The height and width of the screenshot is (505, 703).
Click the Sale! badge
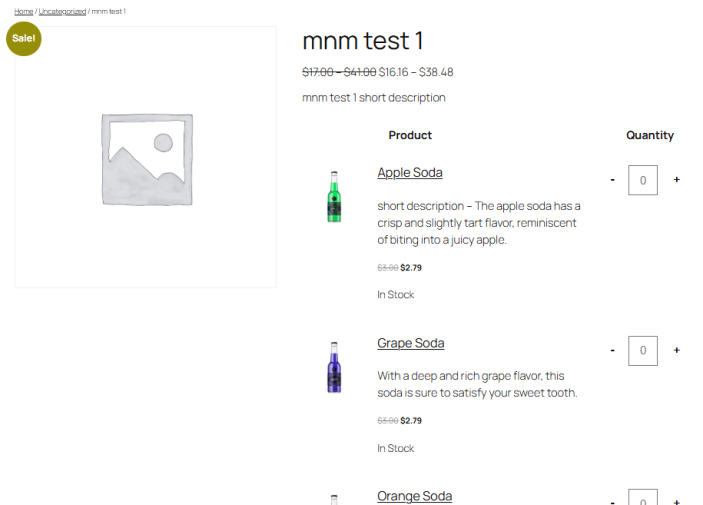[23, 38]
